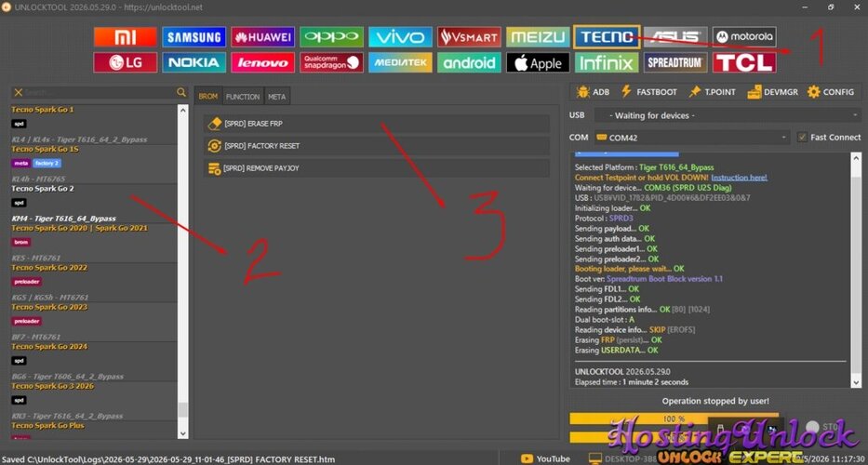Click 'Elapsed time : 1 minute 2 seconds' text
The height and width of the screenshot is (465, 868).
[x=632, y=382]
